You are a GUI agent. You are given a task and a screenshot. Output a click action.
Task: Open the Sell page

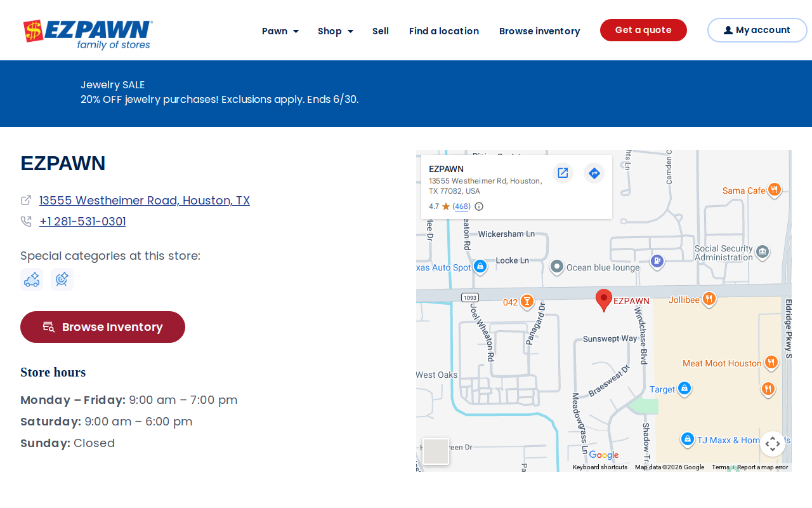pos(381,31)
